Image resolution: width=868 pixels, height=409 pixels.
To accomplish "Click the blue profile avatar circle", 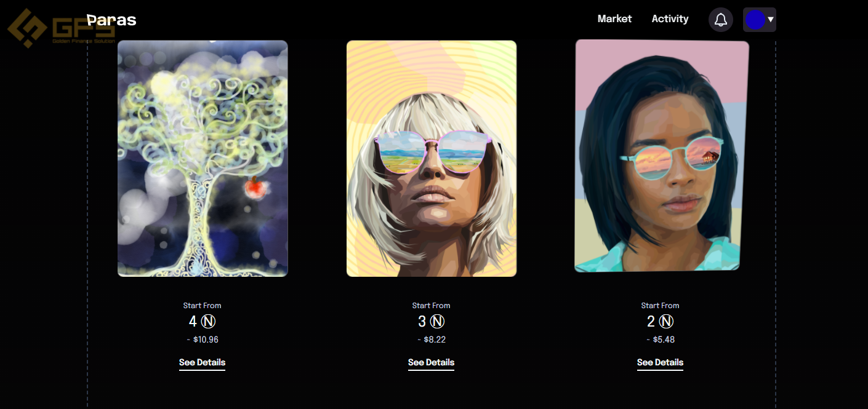I will (755, 20).
